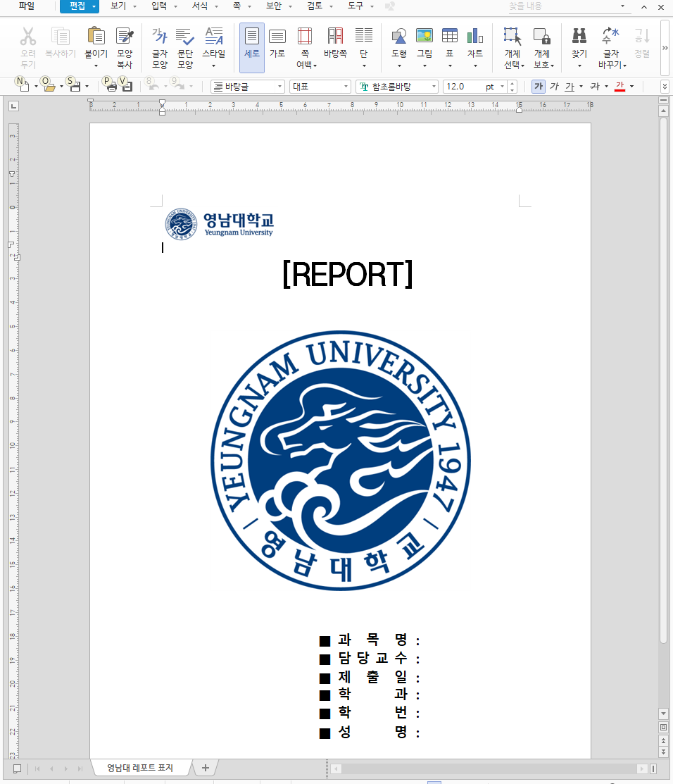Viewport: 673px width, 784px height.
Task: Toggle strikethrough (취소선) formatting
Action: 595,87
